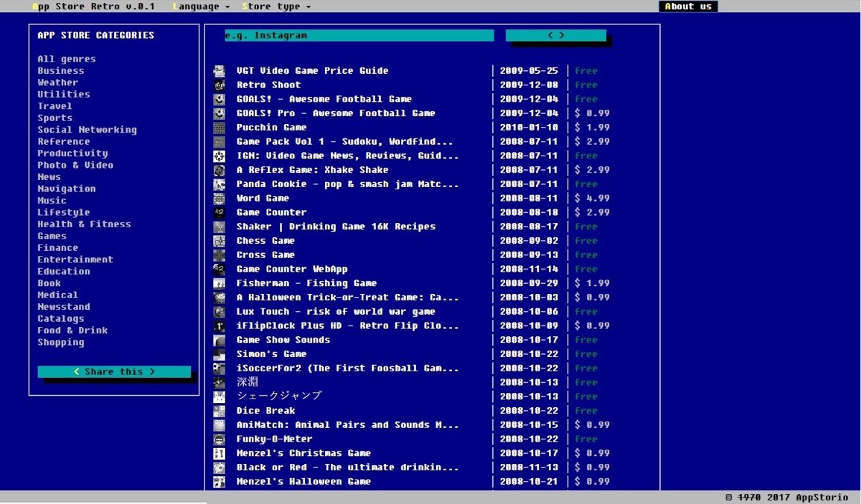Choose the All genres category

[x=66, y=59]
